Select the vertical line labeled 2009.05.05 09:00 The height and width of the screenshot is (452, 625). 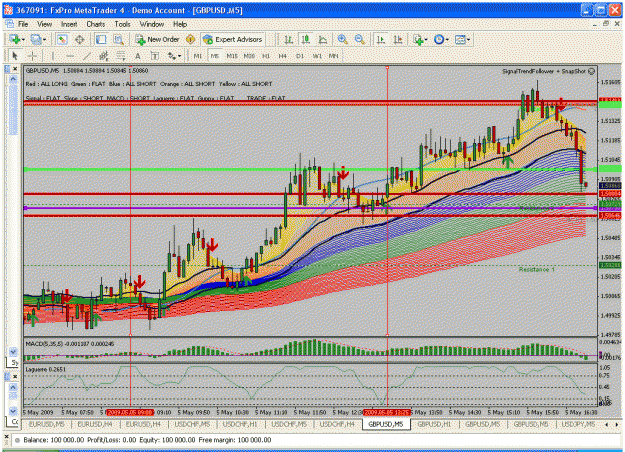131,199
